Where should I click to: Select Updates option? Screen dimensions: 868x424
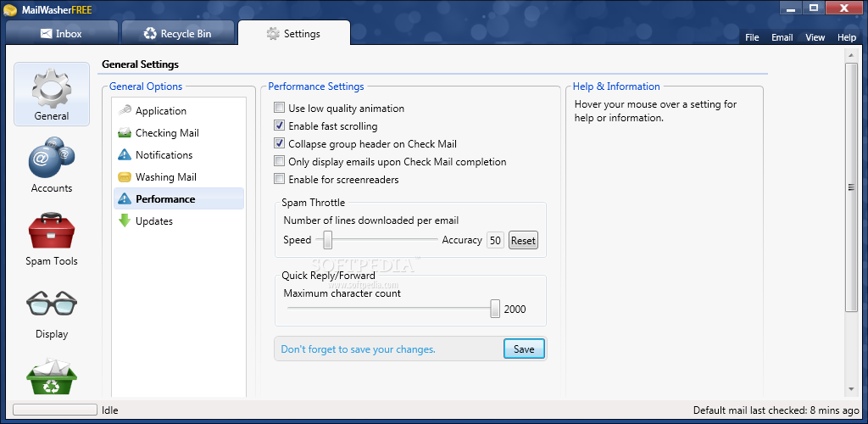click(x=179, y=220)
